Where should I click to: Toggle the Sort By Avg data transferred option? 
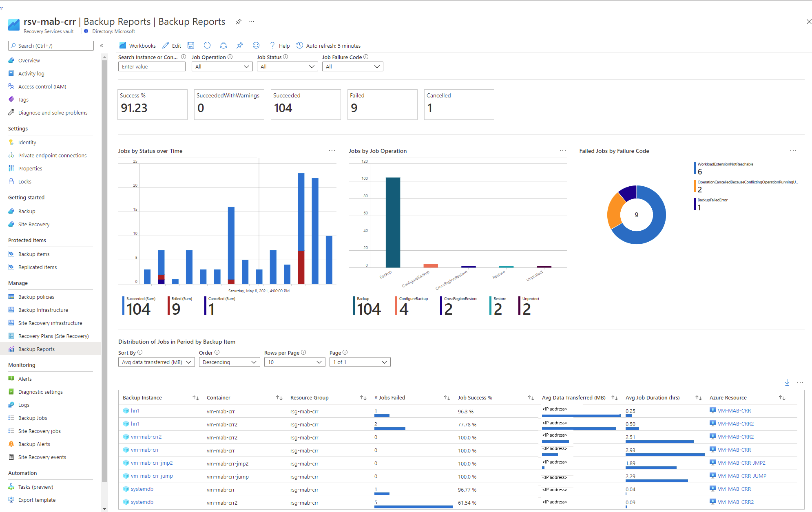[x=156, y=362]
